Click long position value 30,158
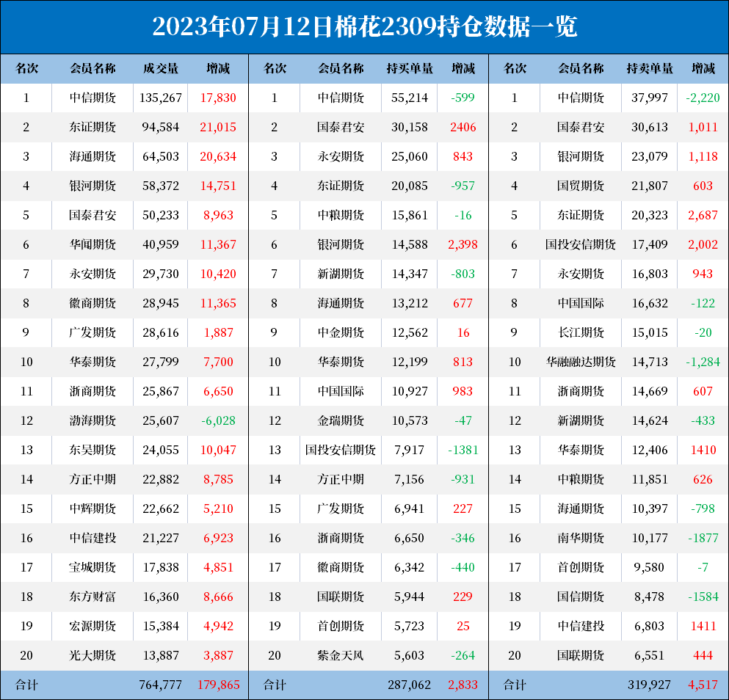The width and height of the screenshot is (729, 700). pyautogui.click(x=409, y=127)
